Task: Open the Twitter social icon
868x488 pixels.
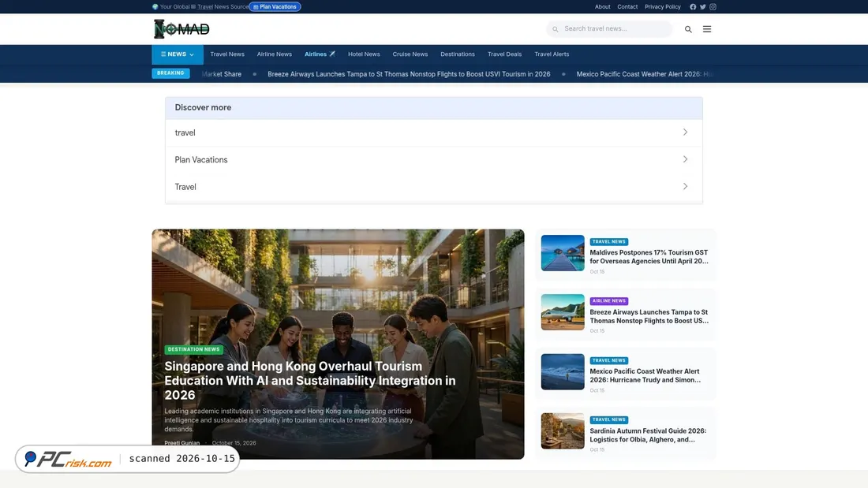Action: (702, 6)
